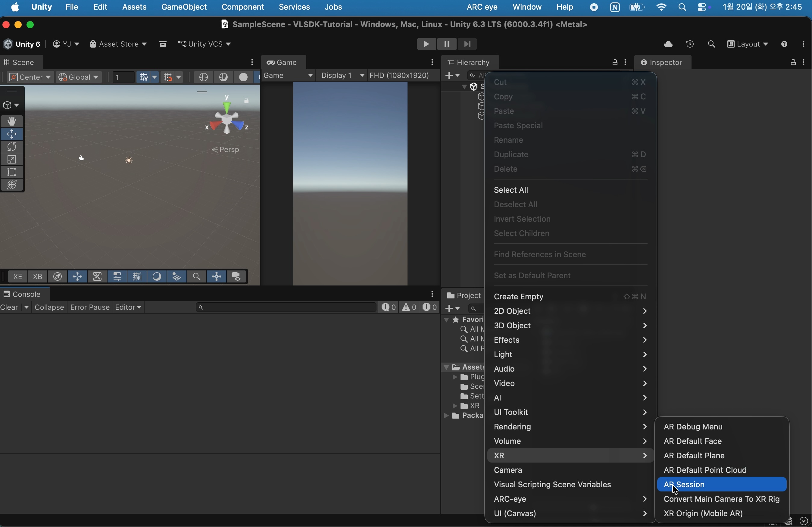The image size is (812, 527).
Task: Select the Scale tool in Scene toolbar
Action: pyautogui.click(x=12, y=160)
